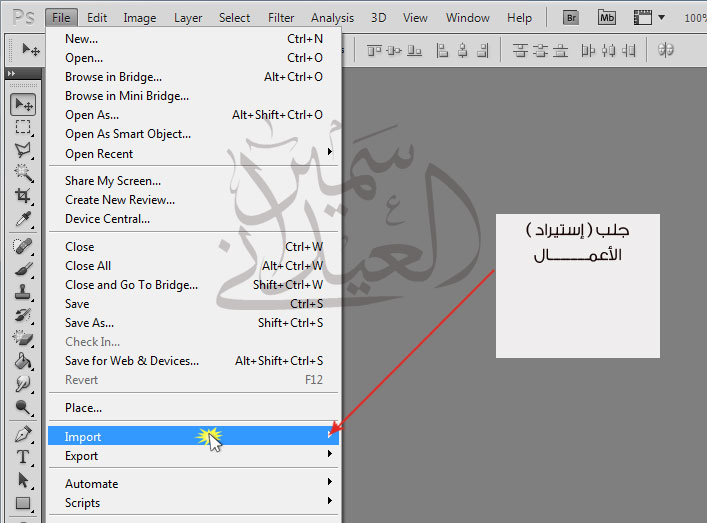Image resolution: width=707 pixels, height=523 pixels.
Task: Open Mini Bridge with the Mb icon
Action: pos(607,17)
